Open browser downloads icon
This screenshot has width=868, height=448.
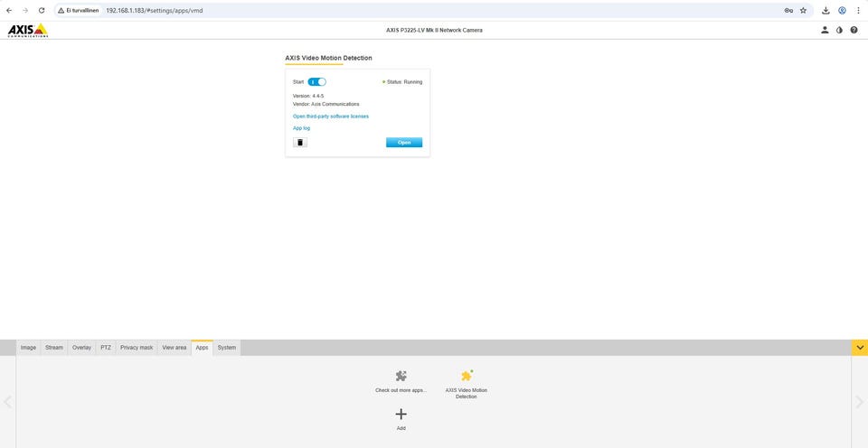click(826, 11)
